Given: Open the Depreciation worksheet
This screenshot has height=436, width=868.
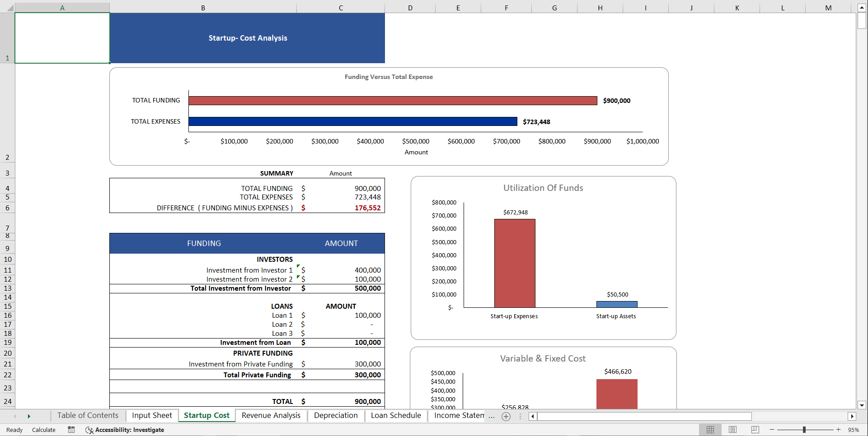Looking at the screenshot, I should pyautogui.click(x=336, y=416).
